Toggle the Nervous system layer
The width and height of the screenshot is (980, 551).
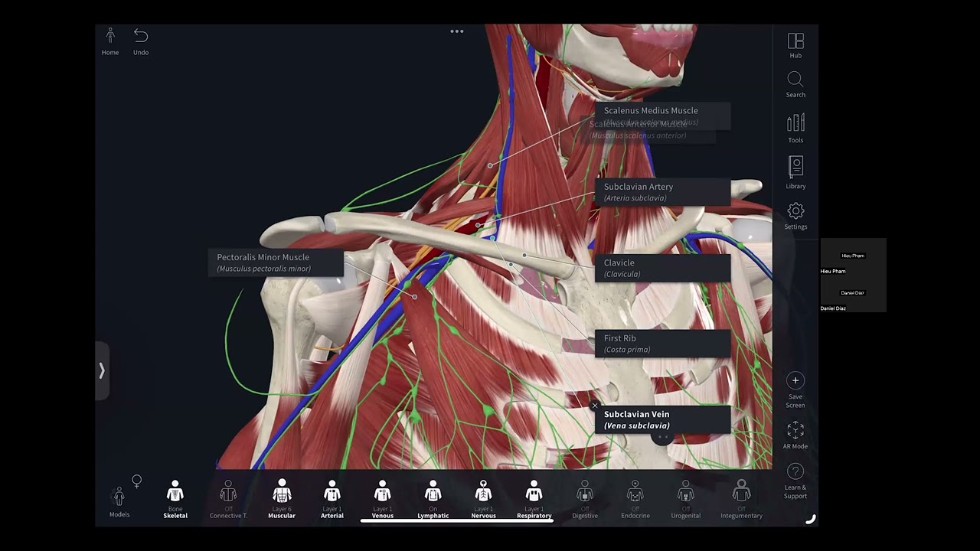483,500
